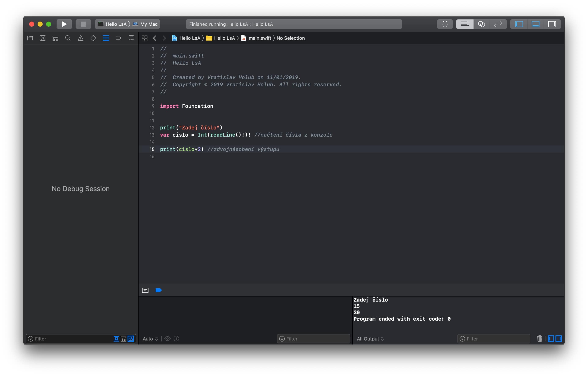
Task: Toggle the right Inspectors panel
Action: point(552,24)
